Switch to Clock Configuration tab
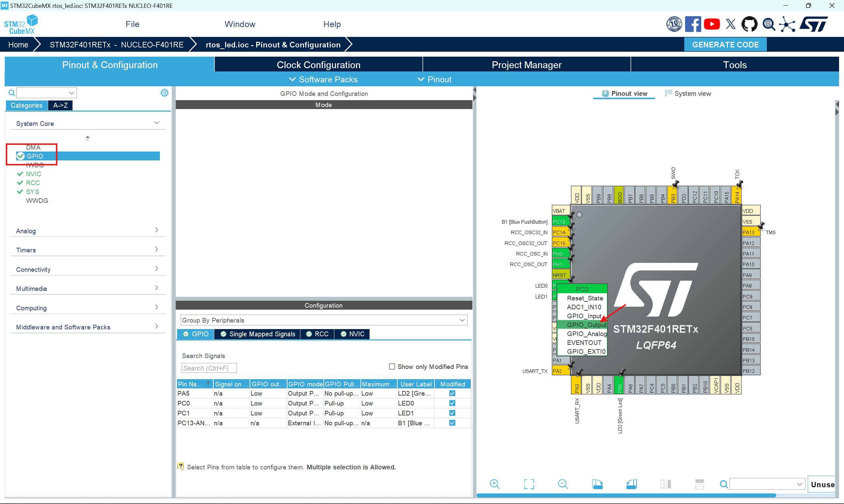844x504 pixels. click(x=318, y=65)
